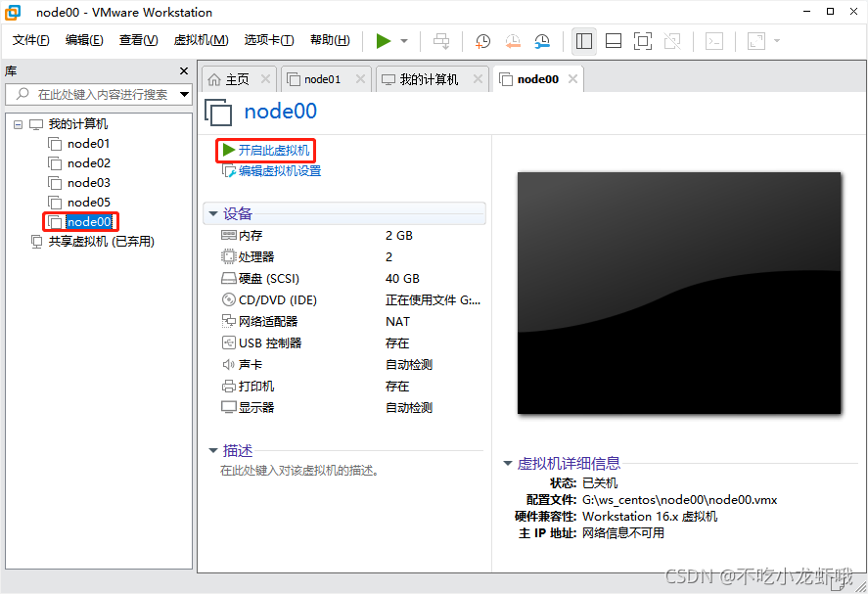Click the 打印机 device row
The height and width of the screenshot is (594, 868).
pos(351,387)
